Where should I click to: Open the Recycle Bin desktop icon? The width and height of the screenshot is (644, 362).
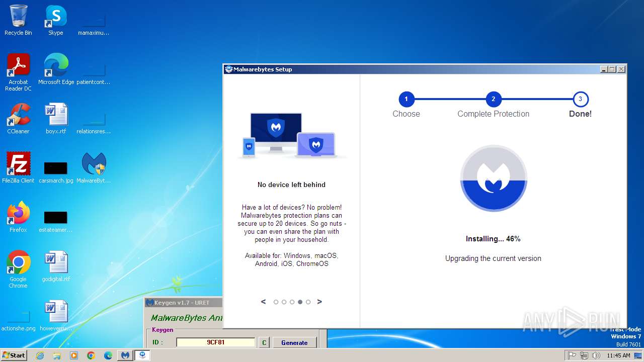18,20
